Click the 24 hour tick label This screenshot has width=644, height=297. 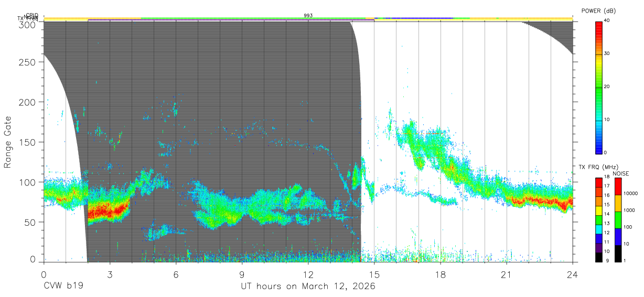click(573, 274)
